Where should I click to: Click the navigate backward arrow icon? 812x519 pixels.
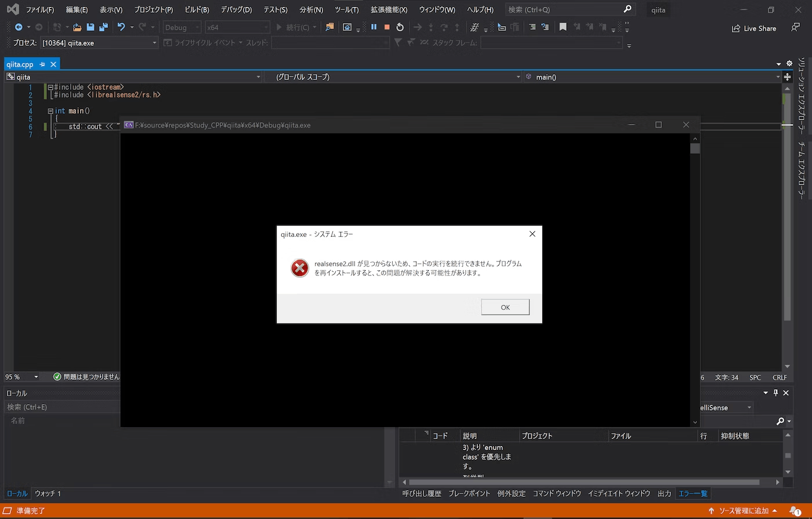click(19, 27)
